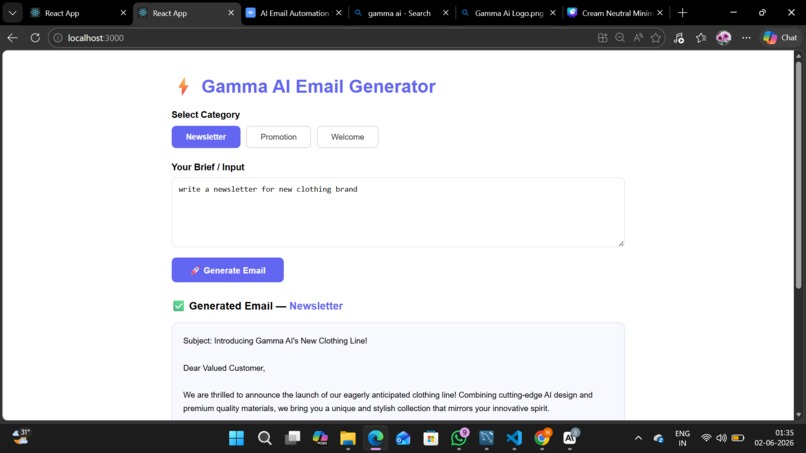Viewport: 806px width, 453px height.
Task: Click into the brief input textarea
Action: coord(398,212)
